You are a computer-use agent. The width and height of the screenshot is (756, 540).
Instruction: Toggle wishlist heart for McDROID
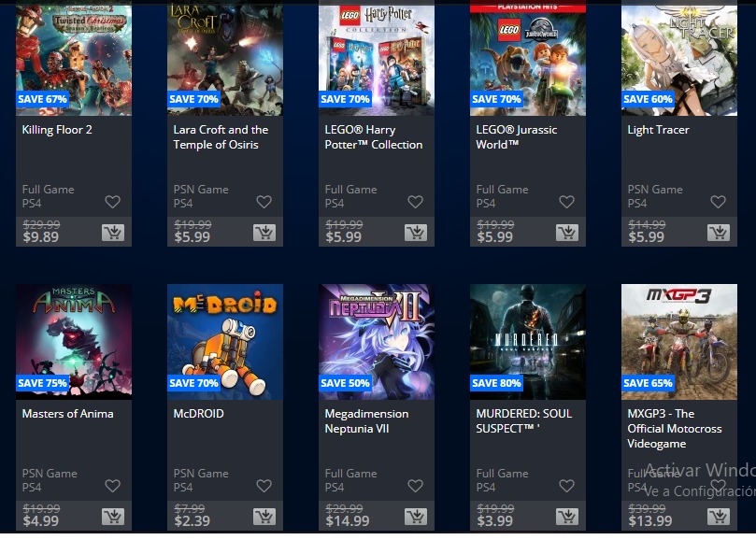pos(264,486)
